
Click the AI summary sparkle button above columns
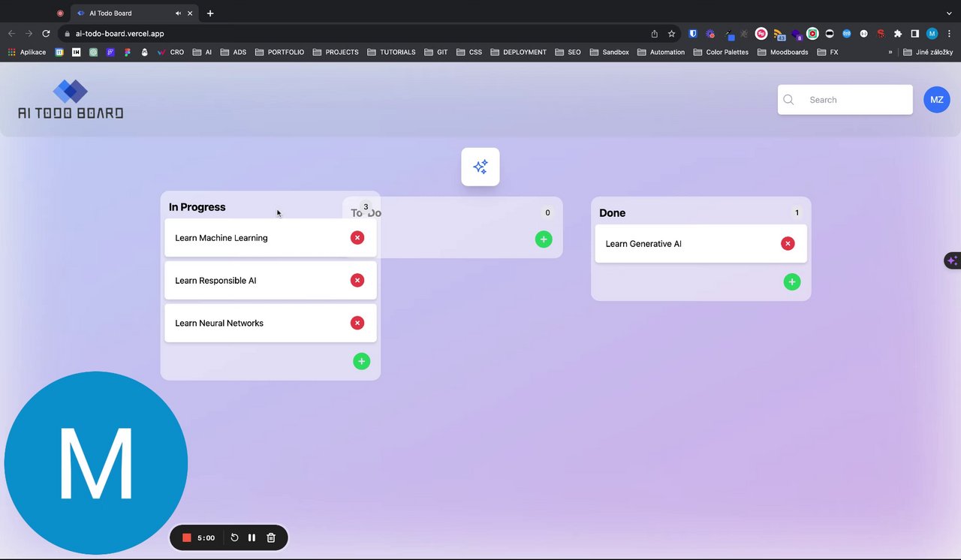point(480,167)
